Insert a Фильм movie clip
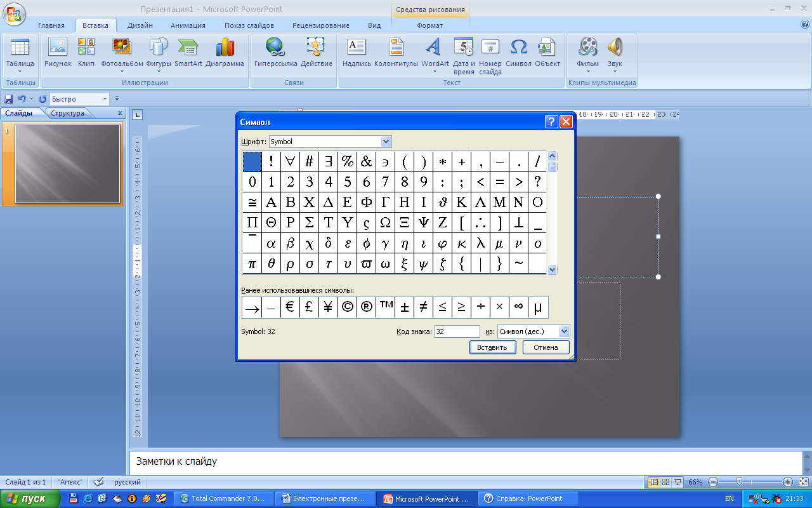The image size is (812, 508). pos(588,55)
